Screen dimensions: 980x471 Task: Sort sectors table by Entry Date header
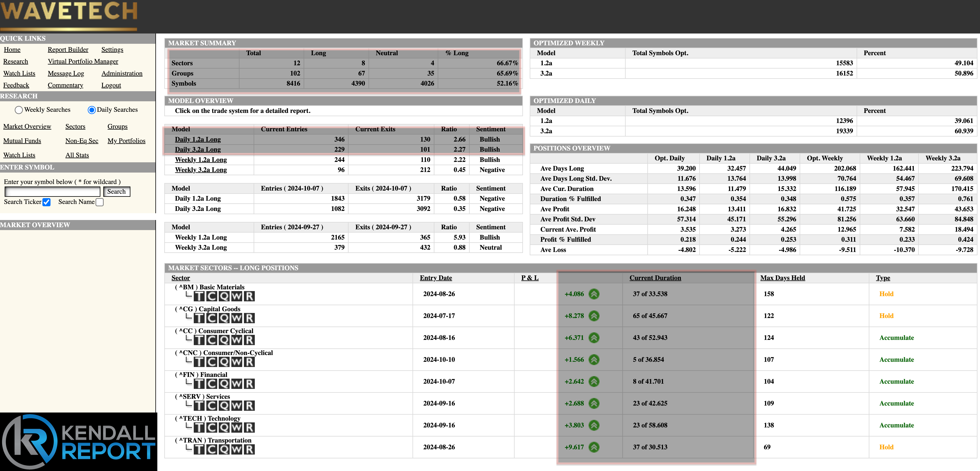(436, 278)
